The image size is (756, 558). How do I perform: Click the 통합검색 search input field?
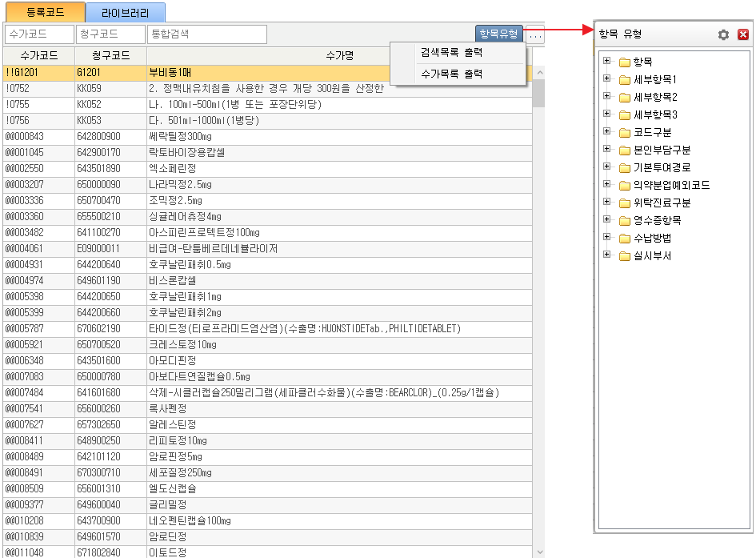point(206,34)
